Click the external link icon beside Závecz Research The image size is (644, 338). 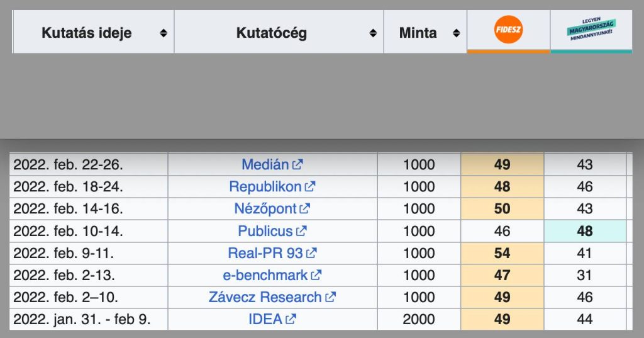[330, 297]
